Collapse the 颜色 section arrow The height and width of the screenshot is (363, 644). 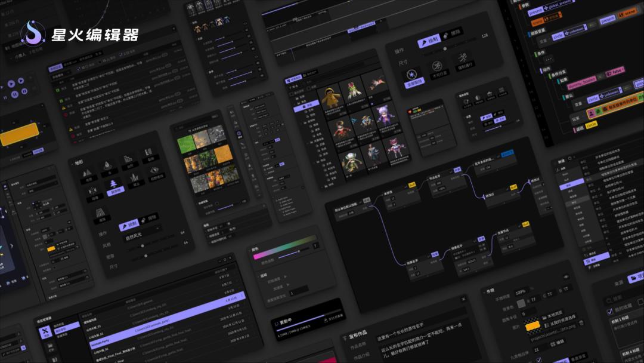click(x=249, y=250)
